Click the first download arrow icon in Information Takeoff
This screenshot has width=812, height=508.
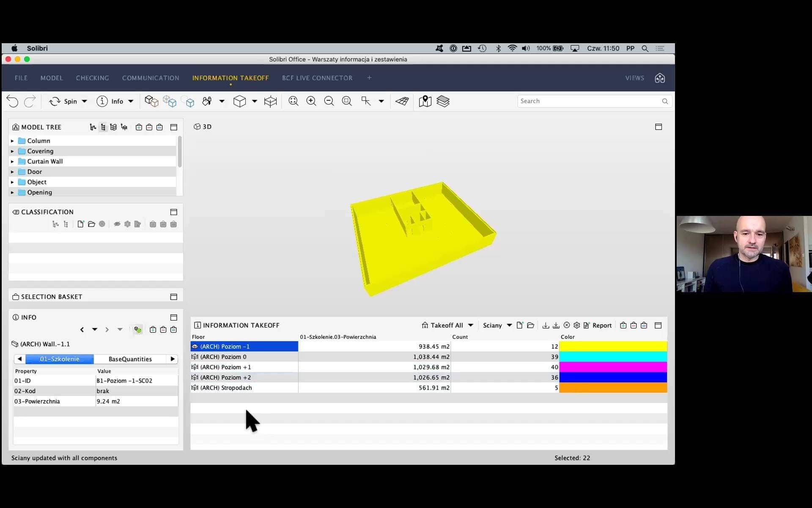(x=546, y=325)
